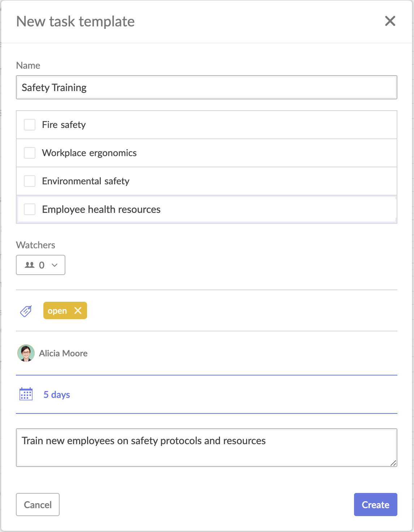Screen dimensions: 414x532
Task: Click the yellow open tag label
Action: [57, 311]
